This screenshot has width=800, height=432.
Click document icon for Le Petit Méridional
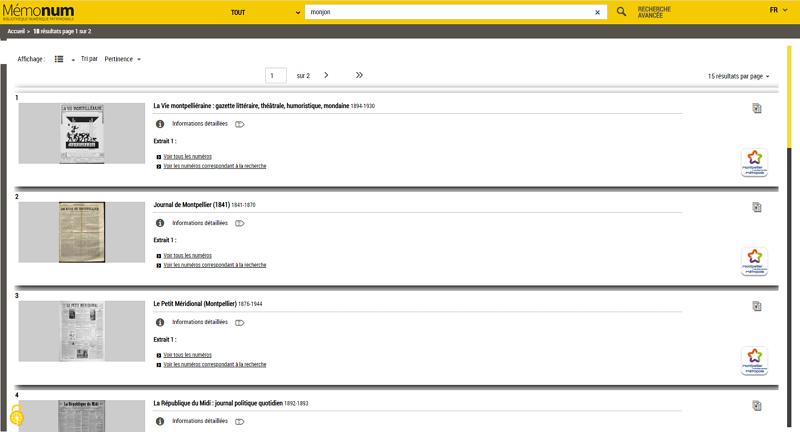click(x=757, y=306)
